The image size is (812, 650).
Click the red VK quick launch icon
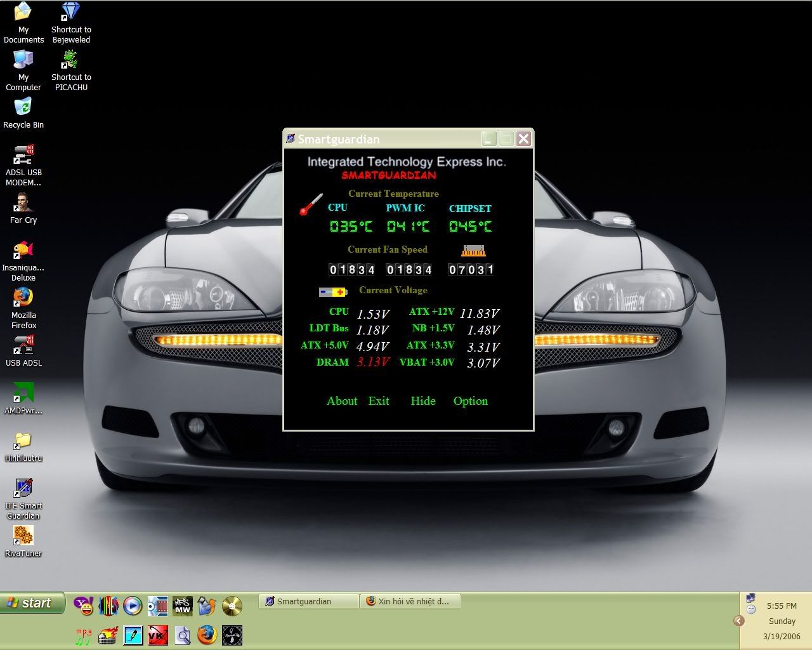click(158, 635)
